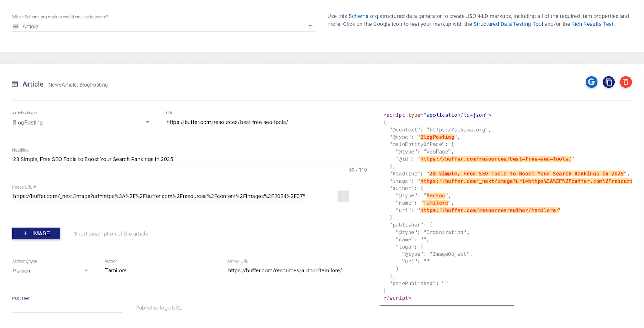Click the highlighted Person value in the code
This screenshot has height=328, width=644.
pyautogui.click(x=436, y=196)
